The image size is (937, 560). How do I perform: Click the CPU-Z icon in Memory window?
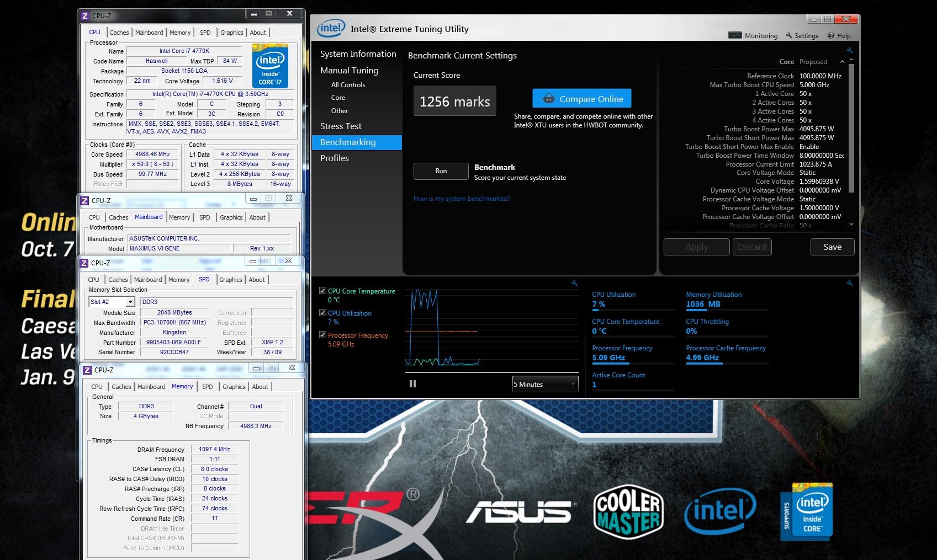click(x=87, y=370)
